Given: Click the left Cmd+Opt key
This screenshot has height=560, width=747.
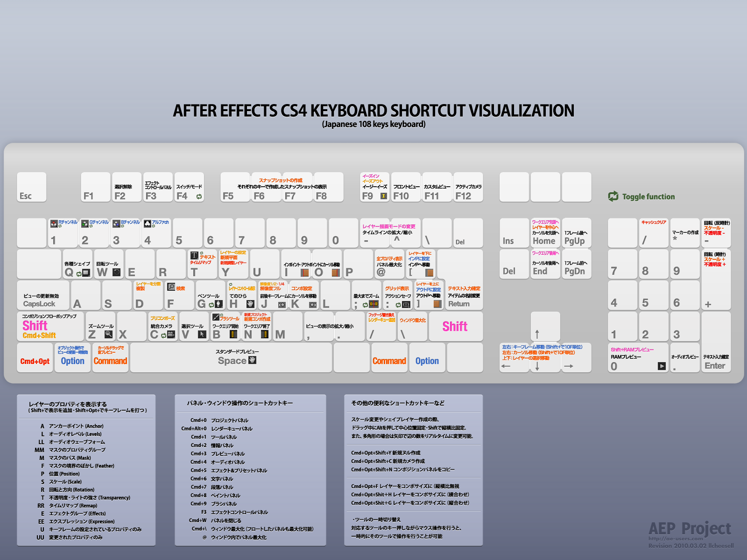Looking at the screenshot, I should point(35,358).
